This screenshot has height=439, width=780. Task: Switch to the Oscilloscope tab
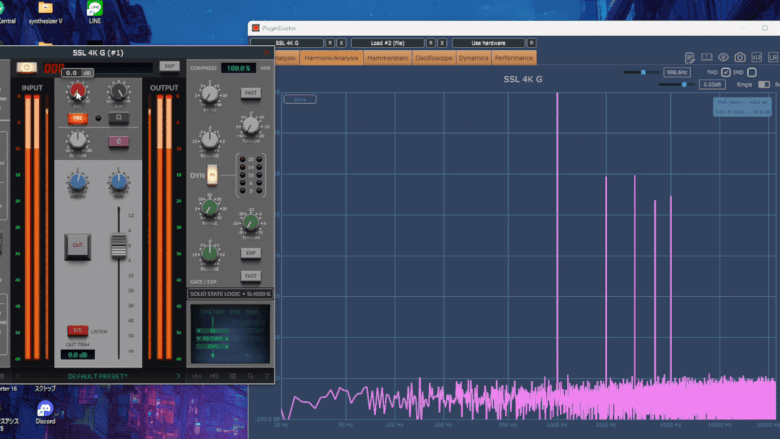(x=435, y=58)
